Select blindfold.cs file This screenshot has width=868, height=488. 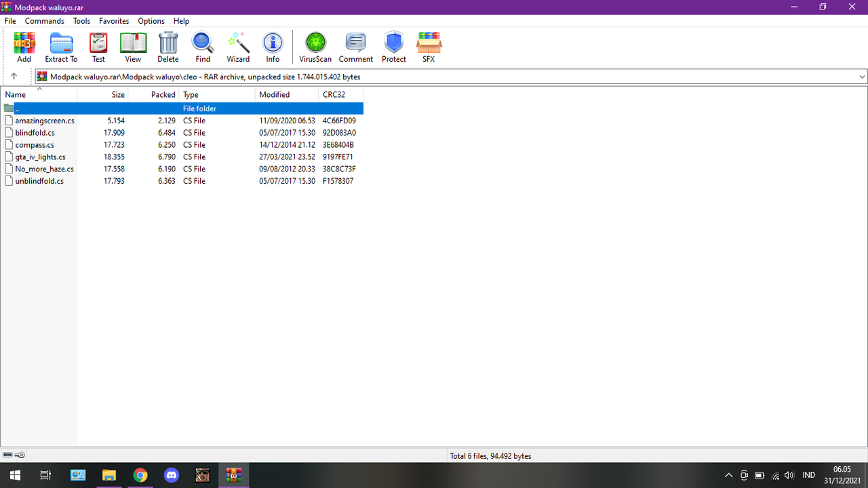click(35, 133)
